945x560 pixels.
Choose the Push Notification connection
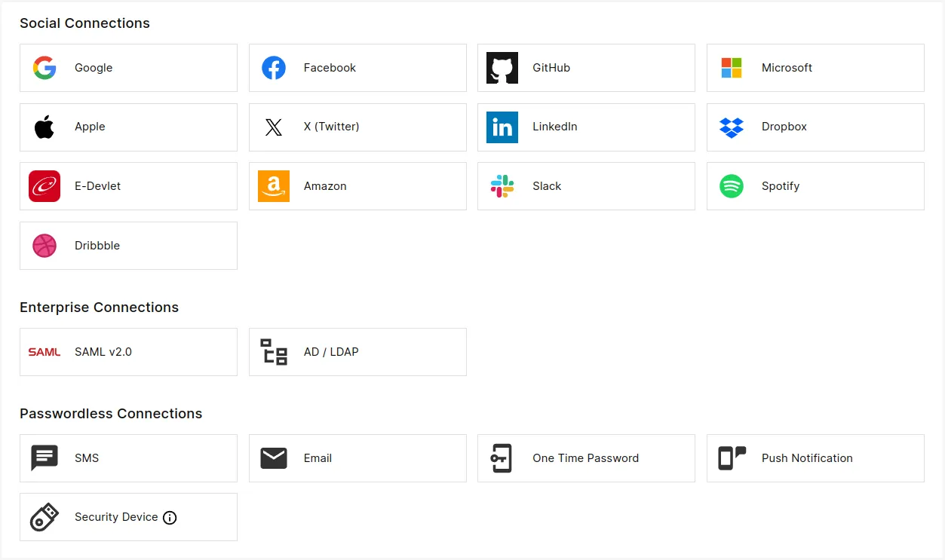[815, 458]
